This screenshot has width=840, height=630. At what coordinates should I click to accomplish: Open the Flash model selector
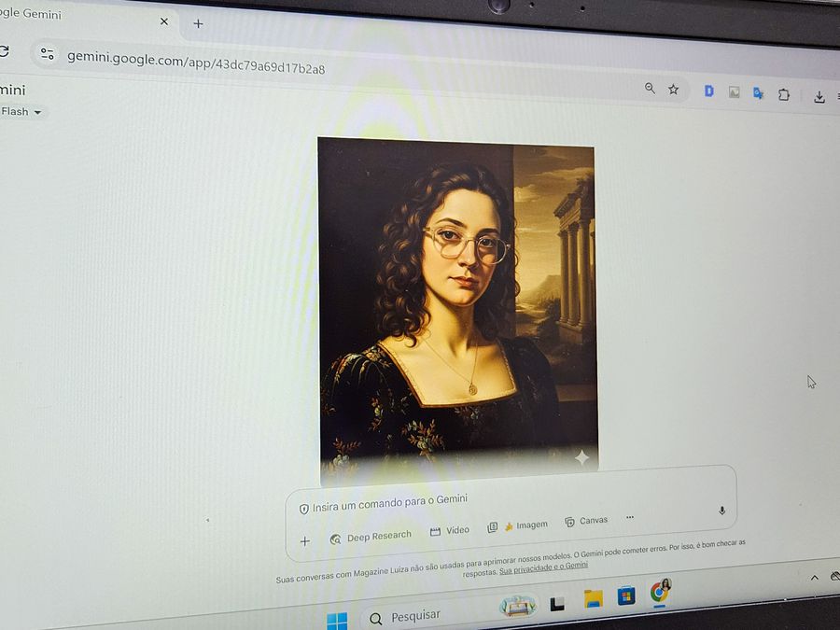coord(19,111)
